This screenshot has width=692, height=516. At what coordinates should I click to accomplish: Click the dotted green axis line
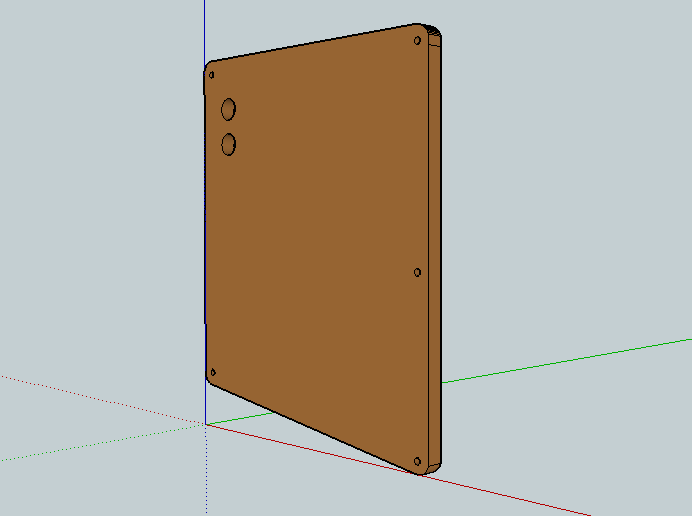103,442
